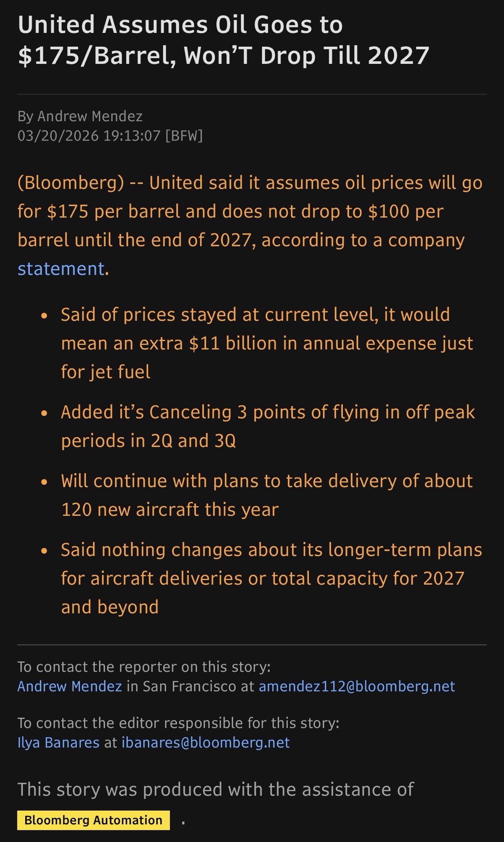The width and height of the screenshot is (504, 842).
Task: Click reporter Andrew Mendez's name link in contact section
Action: 69,686
